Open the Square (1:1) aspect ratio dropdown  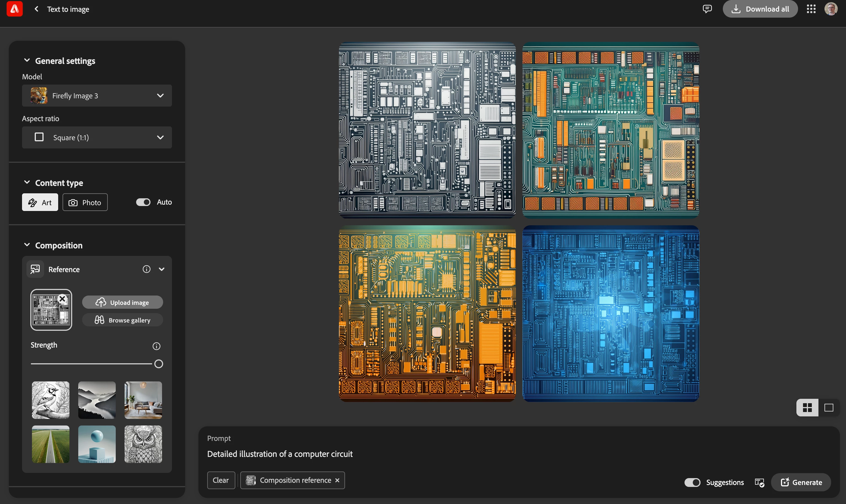[97, 137]
